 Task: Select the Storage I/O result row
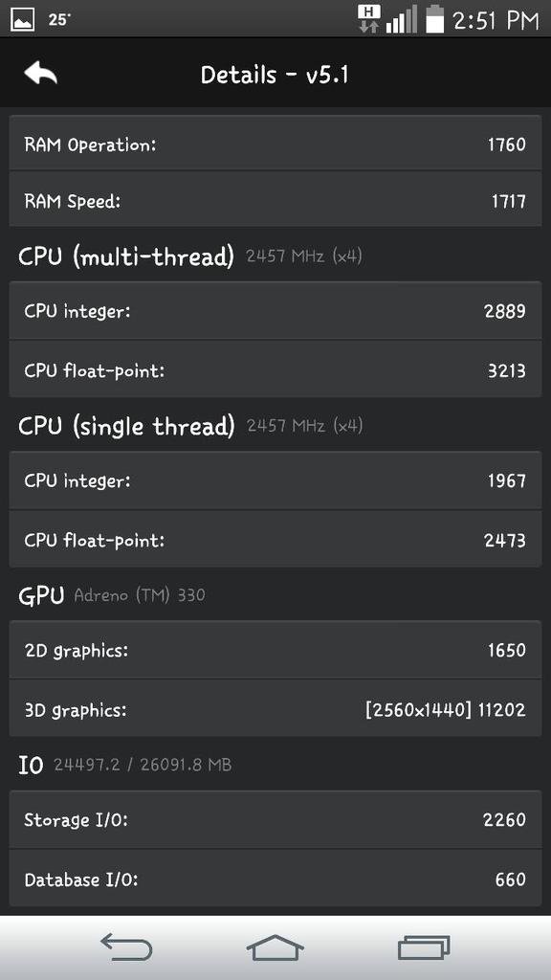(275, 820)
